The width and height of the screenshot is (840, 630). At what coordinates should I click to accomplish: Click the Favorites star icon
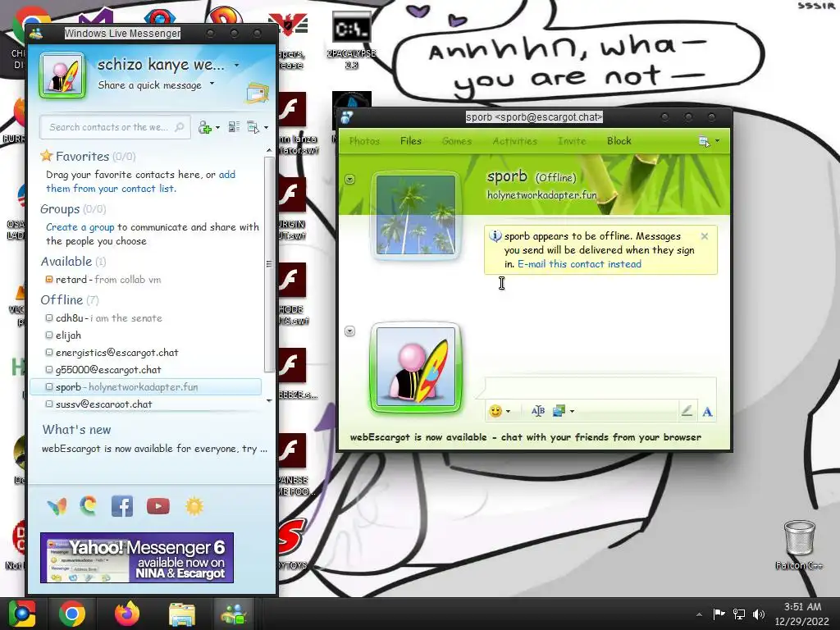coord(47,156)
